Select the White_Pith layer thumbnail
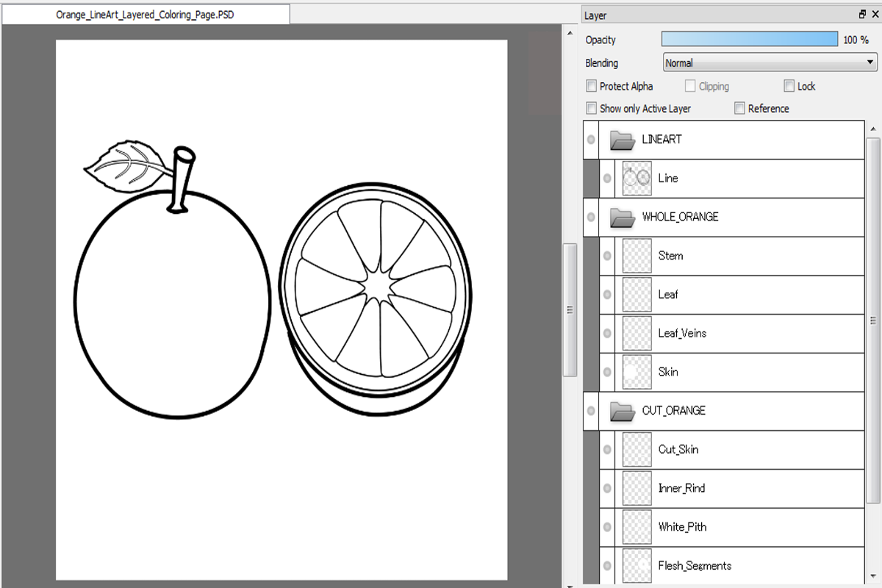882x588 pixels. click(637, 528)
